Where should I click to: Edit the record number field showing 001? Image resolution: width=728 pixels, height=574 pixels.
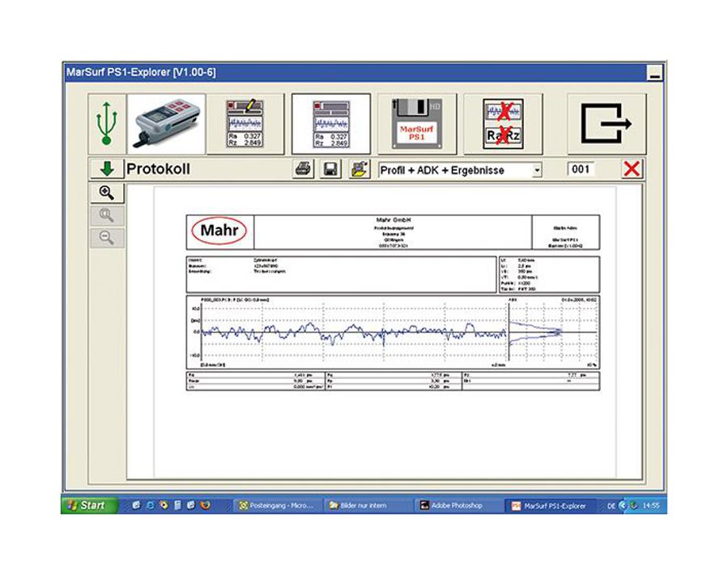pos(581,168)
